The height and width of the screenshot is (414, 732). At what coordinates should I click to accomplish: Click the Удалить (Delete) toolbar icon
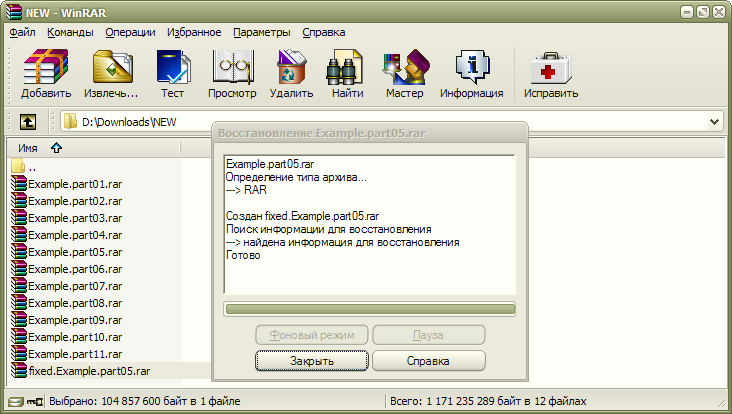tap(291, 67)
